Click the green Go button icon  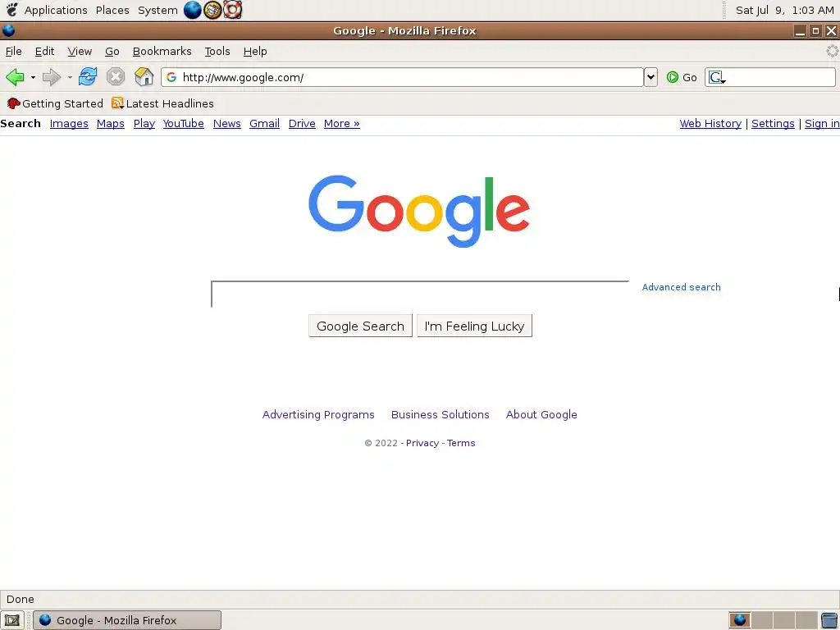[x=673, y=77]
